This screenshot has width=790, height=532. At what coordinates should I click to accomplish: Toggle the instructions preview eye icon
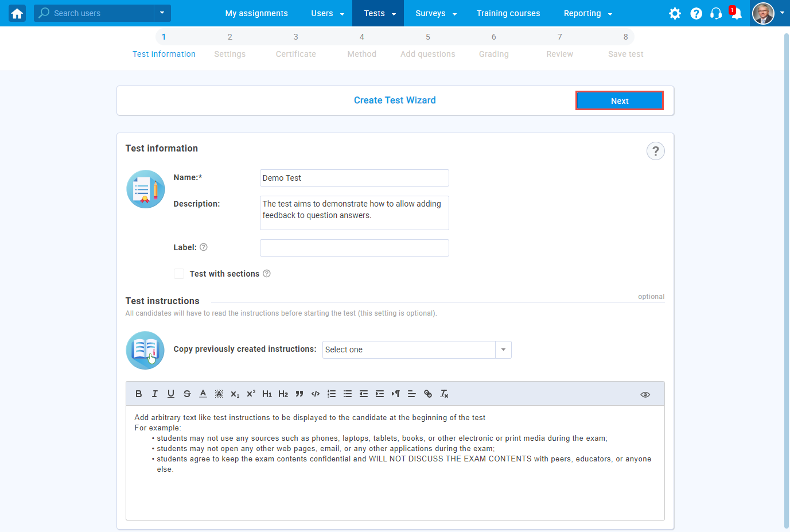tap(645, 394)
